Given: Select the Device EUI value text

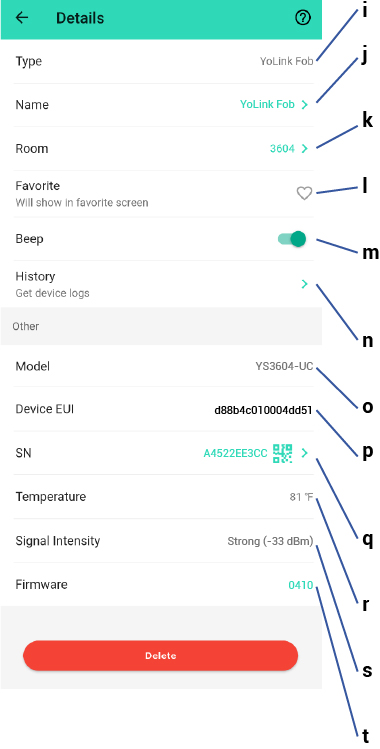Looking at the screenshot, I should (264, 410).
